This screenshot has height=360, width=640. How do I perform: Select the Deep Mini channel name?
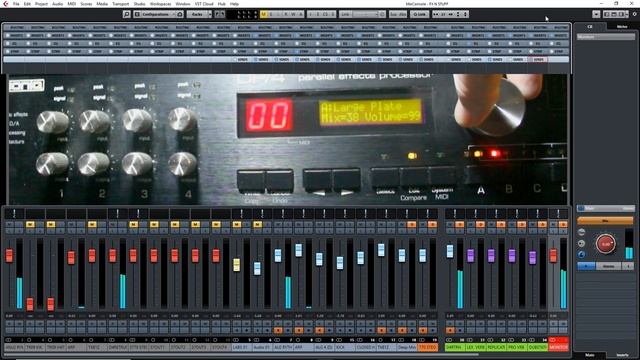click(x=407, y=347)
